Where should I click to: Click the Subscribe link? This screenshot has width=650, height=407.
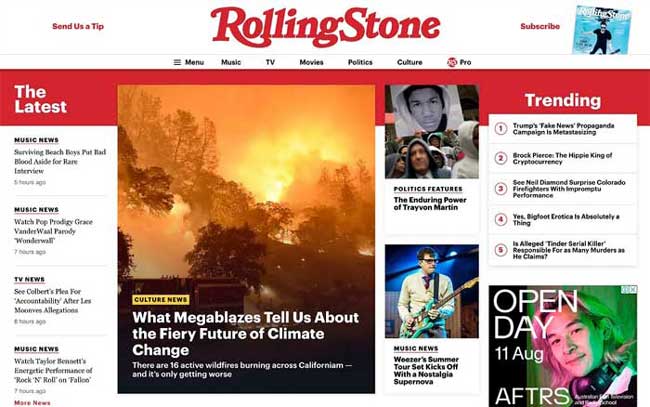[540, 26]
